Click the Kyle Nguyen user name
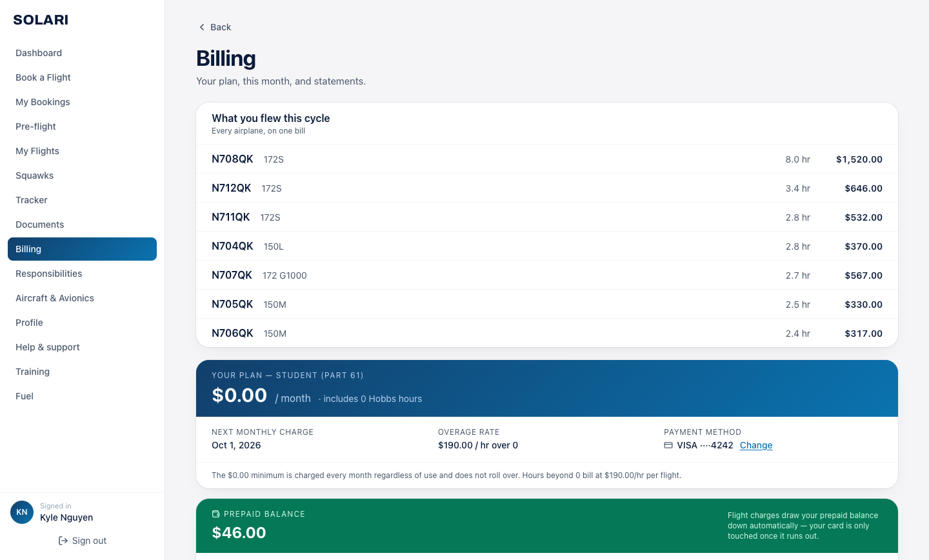This screenshot has height=560, width=929. pyautogui.click(x=66, y=517)
